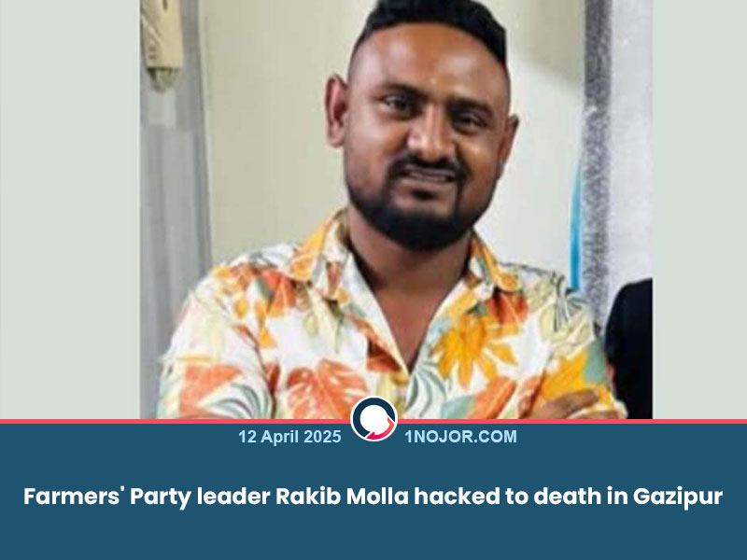Open the 1NOJOR.COM site link
The height and width of the screenshot is (560, 747).
click(x=460, y=437)
